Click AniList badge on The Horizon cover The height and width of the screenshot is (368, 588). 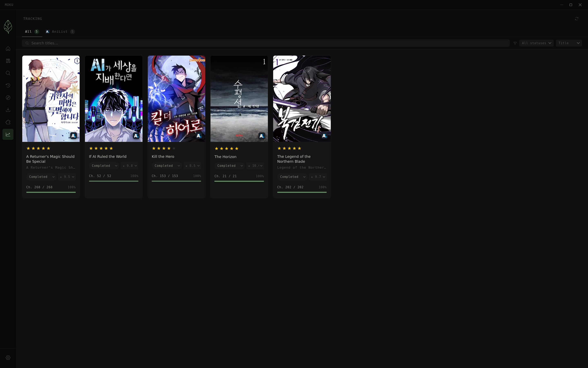click(x=262, y=136)
